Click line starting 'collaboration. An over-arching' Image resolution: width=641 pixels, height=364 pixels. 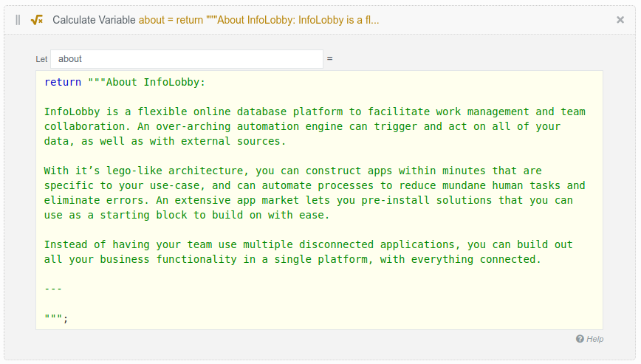pos(302,127)
